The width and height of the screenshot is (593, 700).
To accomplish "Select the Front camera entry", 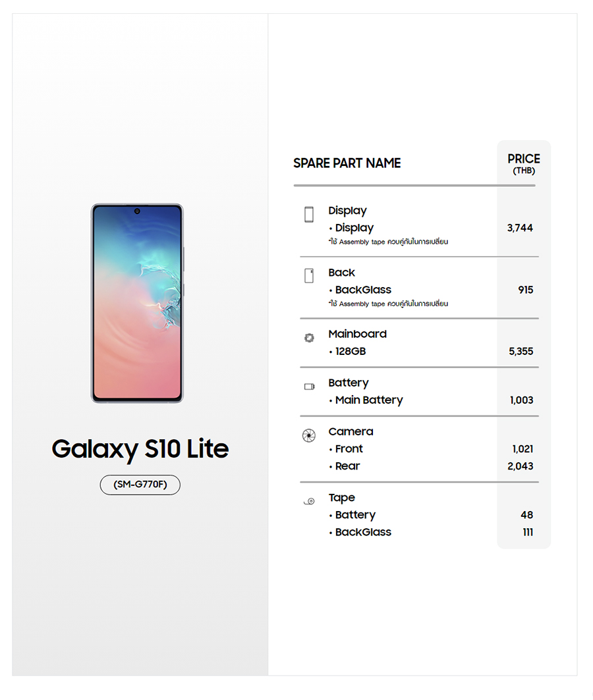I will click(349, 449).
